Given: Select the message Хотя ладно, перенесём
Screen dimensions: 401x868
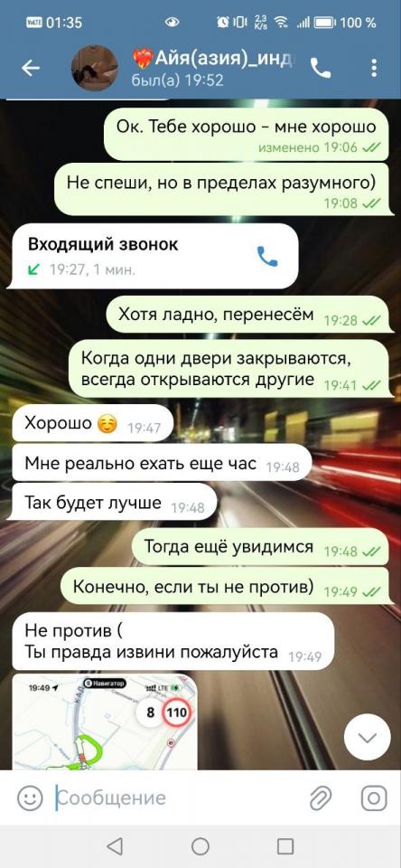Looking at the screenshot, I should point(249,315).
